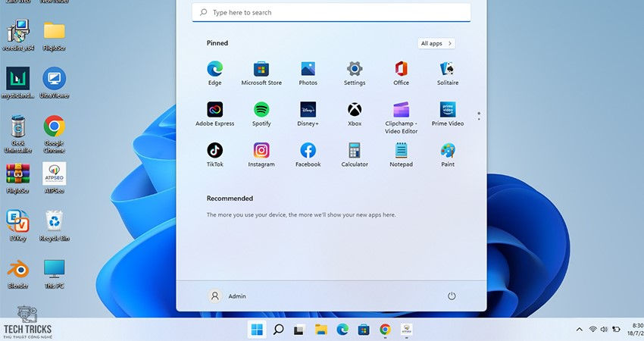Open the Prime Video pinned app
Viewport: 644px width, 341px height.
coord(448,114)
